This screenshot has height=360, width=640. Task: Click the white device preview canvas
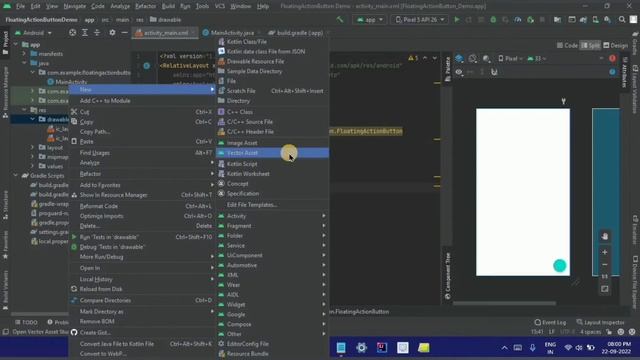523,192
